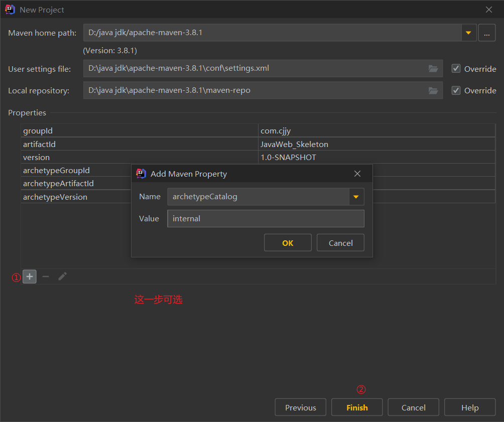Focus the Name field archetypeCatalog
The width and height of the screenshot is (504, 422).
pos(258,197)
